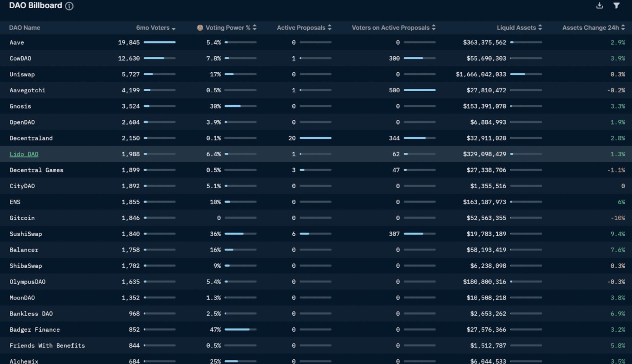The image size is (632, 364).
Task: Select the Decentraland row name
Action: tap(31, 138)
